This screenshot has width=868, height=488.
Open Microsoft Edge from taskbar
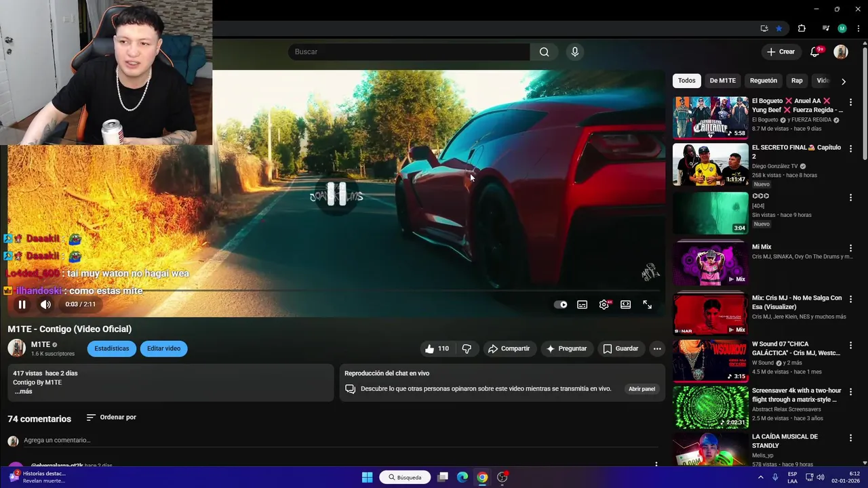pos(462,477)
